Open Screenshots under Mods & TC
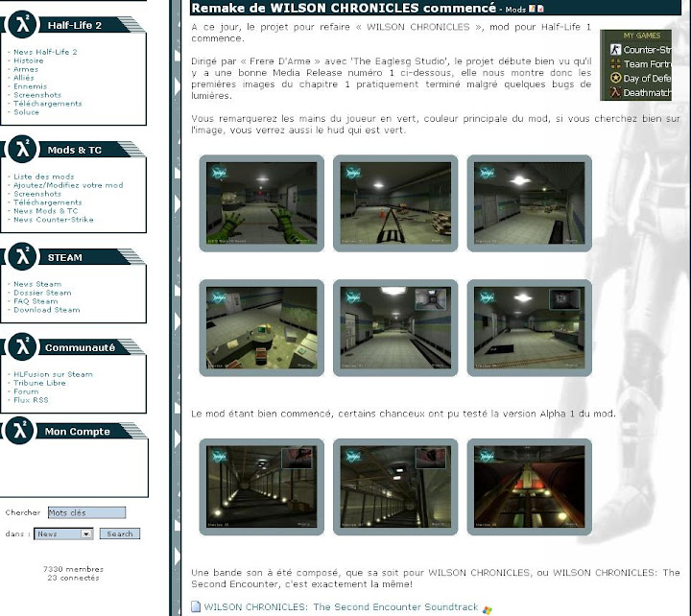The height and width of the screenshot is (616, 691). tap(37, 194)
